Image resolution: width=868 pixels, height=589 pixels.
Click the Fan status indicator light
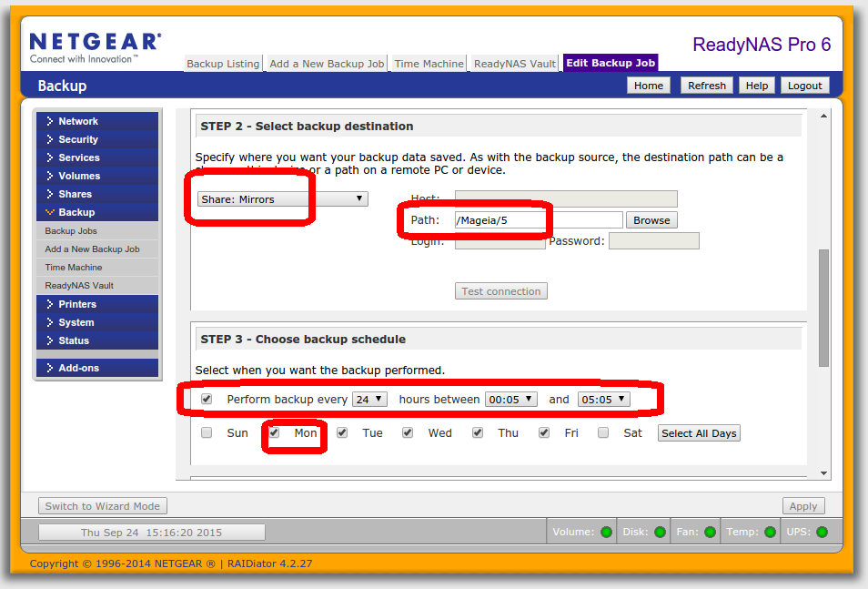click(x=711, y=532)
